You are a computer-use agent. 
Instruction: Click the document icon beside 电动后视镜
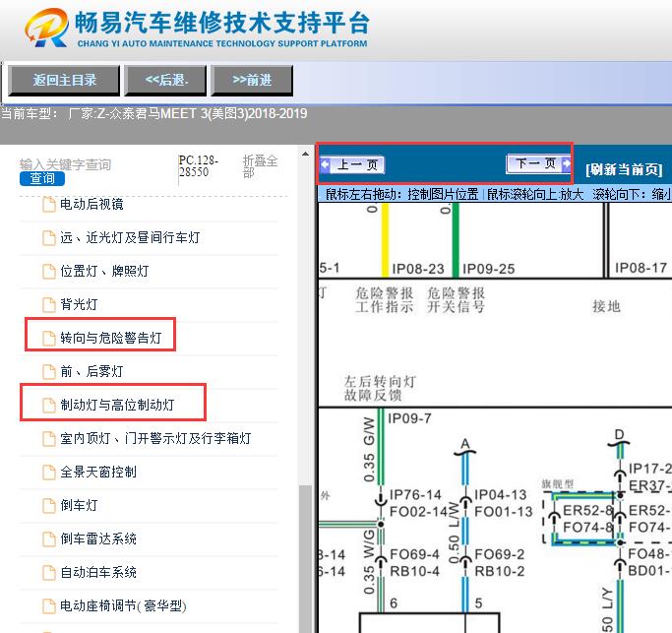[49, 204]
